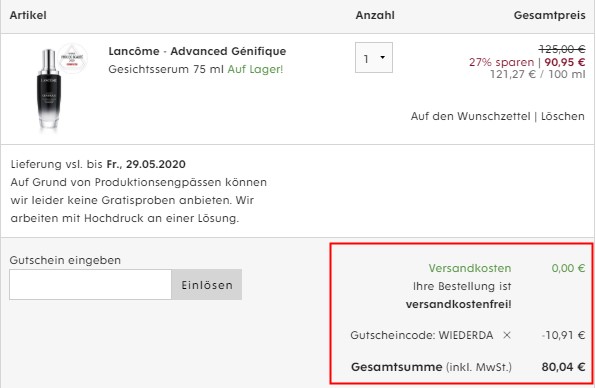Click the green Versandkosten label
The width and height of the screenshot is (596, 388).
(470, 268)
